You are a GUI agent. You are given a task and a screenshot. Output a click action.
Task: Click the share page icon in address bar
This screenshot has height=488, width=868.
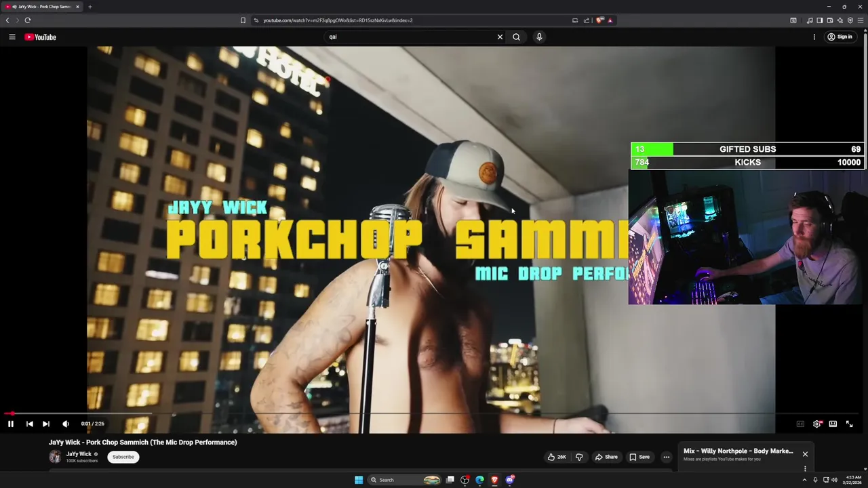tap(587, 20)
